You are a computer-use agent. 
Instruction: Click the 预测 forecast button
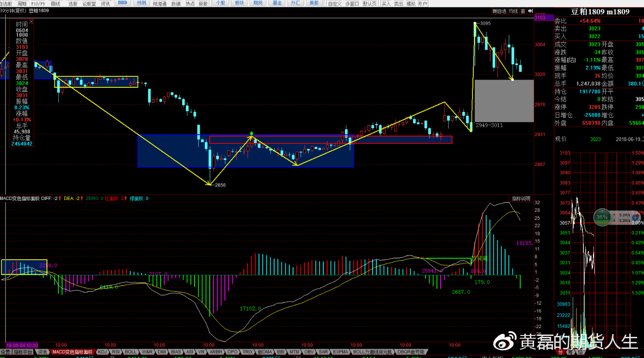pyautogui.click(x=142, y=3)
